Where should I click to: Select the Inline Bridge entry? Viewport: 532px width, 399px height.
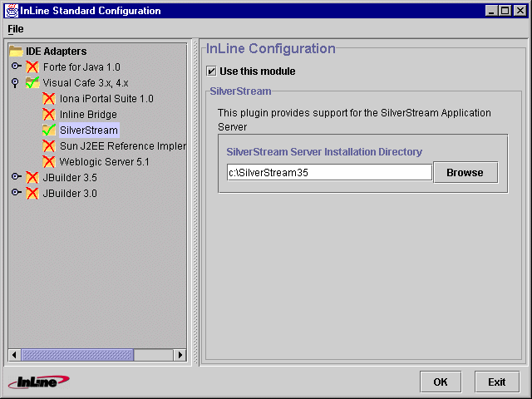(88, 115)
